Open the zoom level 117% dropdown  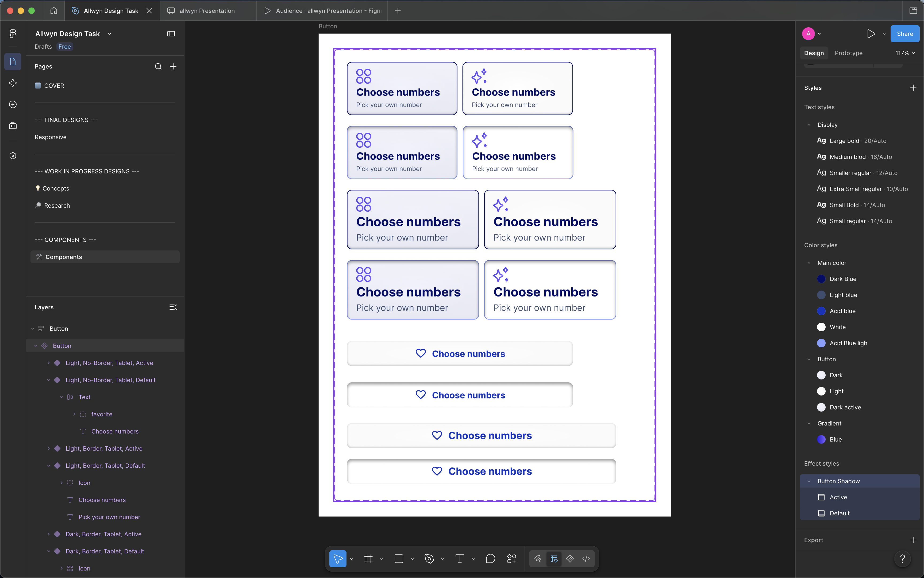coord(905,53)
